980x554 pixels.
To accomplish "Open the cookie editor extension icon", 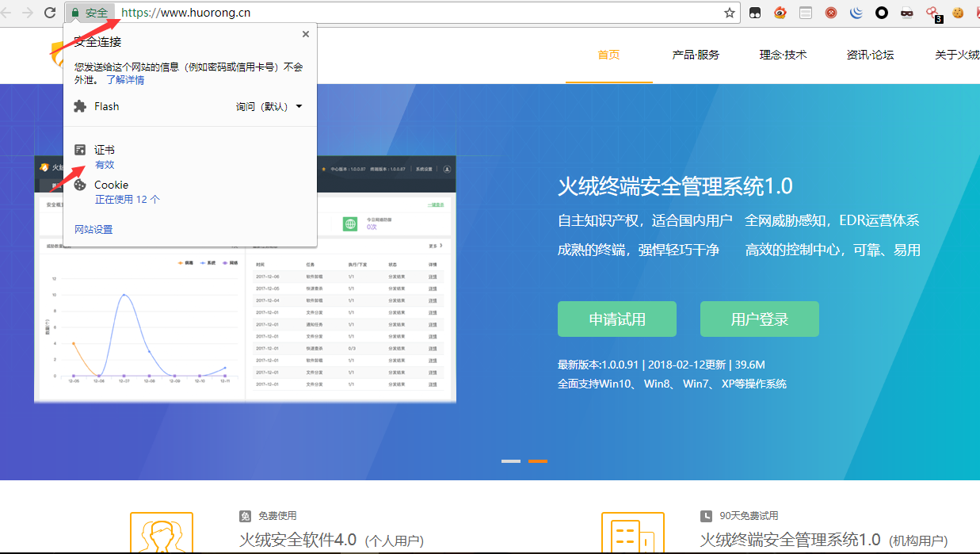I will [958, 13].
